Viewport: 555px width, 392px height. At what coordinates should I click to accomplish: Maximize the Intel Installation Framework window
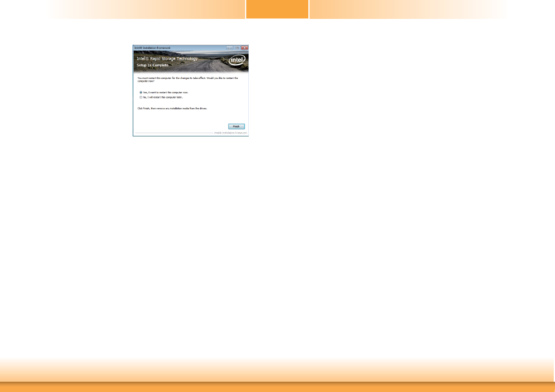click(x=237, y=48)
